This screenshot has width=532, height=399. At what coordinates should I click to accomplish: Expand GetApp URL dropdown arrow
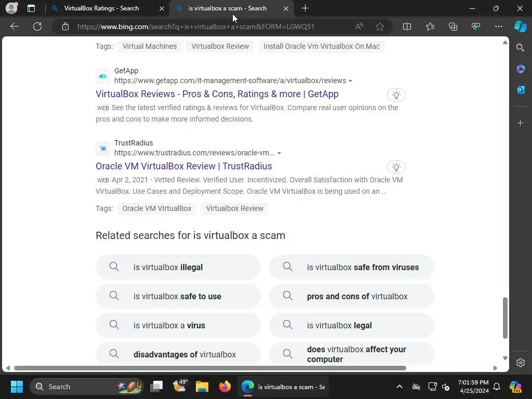click(351, 81)
